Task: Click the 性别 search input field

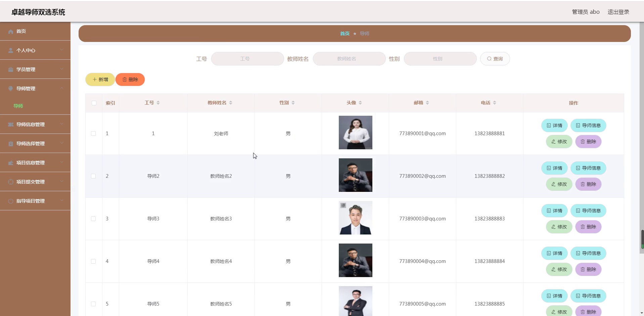Action: coord(440,59)
